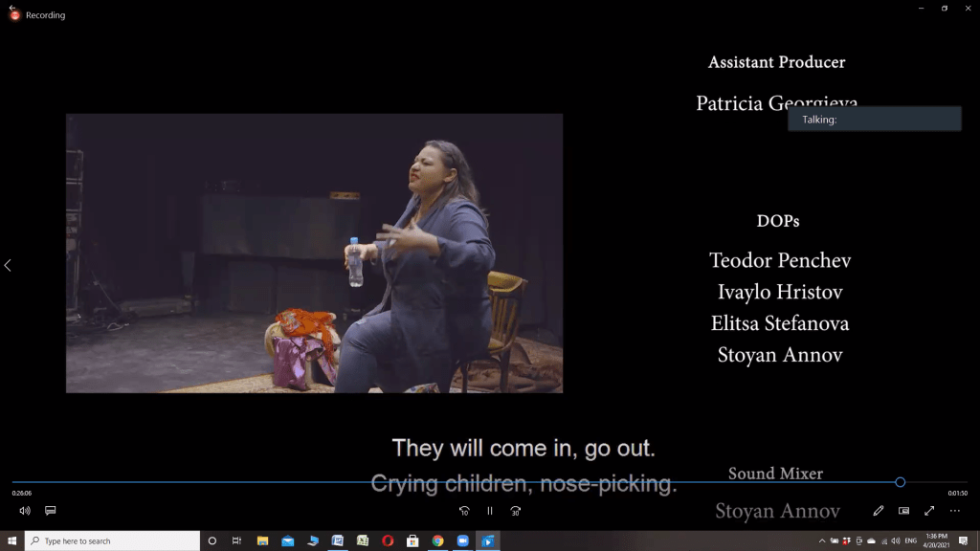
Task: Open the Windows notification center
Action: coord(963,540)
